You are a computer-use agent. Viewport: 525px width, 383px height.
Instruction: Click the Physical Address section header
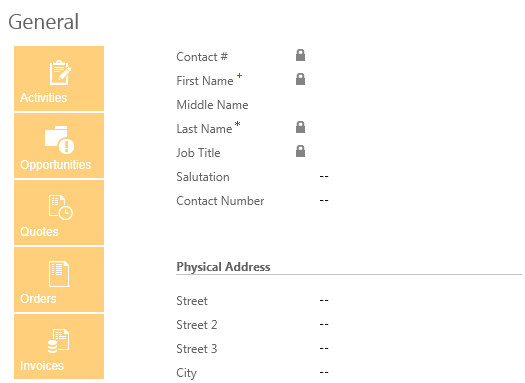223,267
